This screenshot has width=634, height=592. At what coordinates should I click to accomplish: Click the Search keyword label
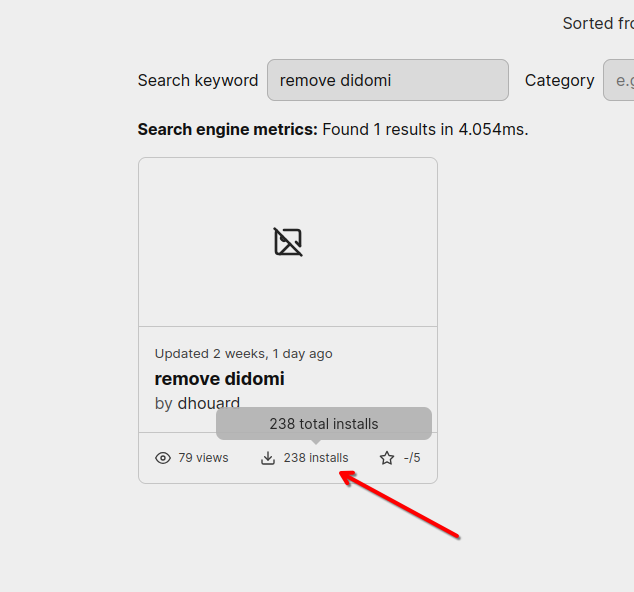coord(197,80)
